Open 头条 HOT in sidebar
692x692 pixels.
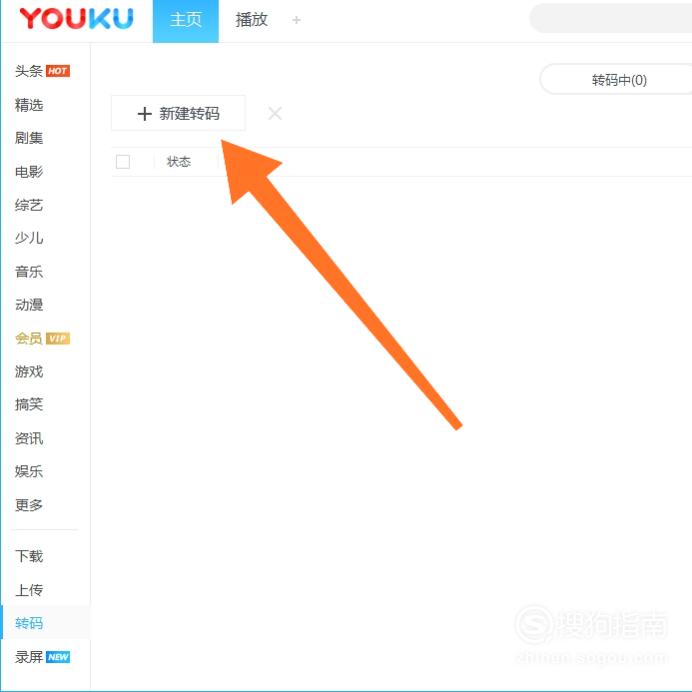coord(42,71)
